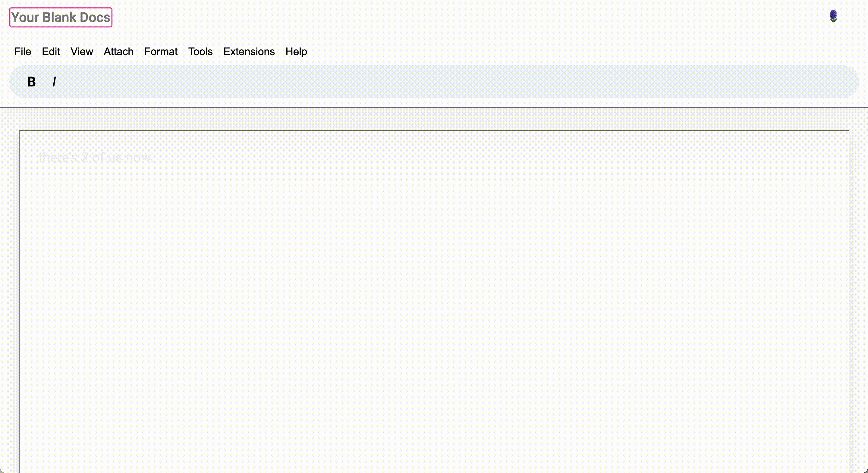Toggle bold formatting with the B icon
Viewport: 868px width, 473px height.
pos(31,82)
